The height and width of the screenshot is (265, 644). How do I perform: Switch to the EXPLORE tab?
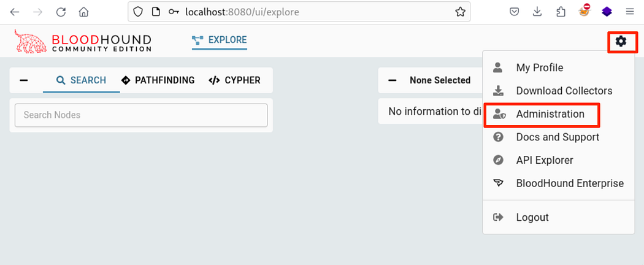[220, 40]
